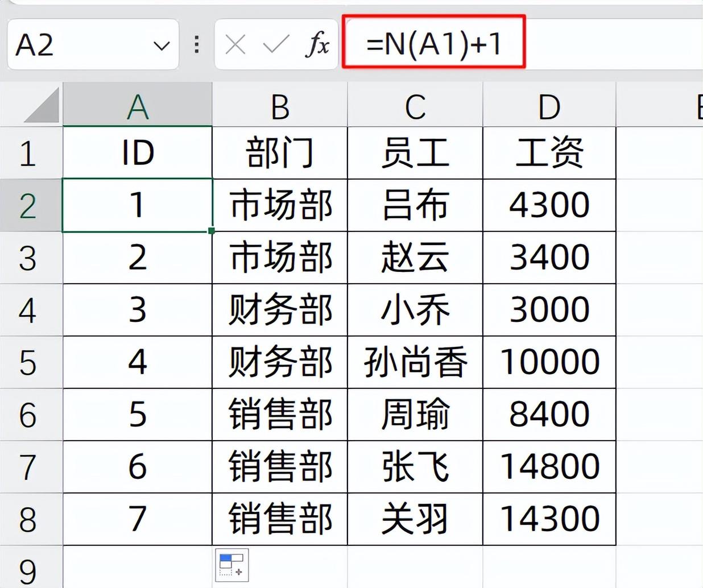
Task: Select row 7 header
Action: click(x=31, y=467)
